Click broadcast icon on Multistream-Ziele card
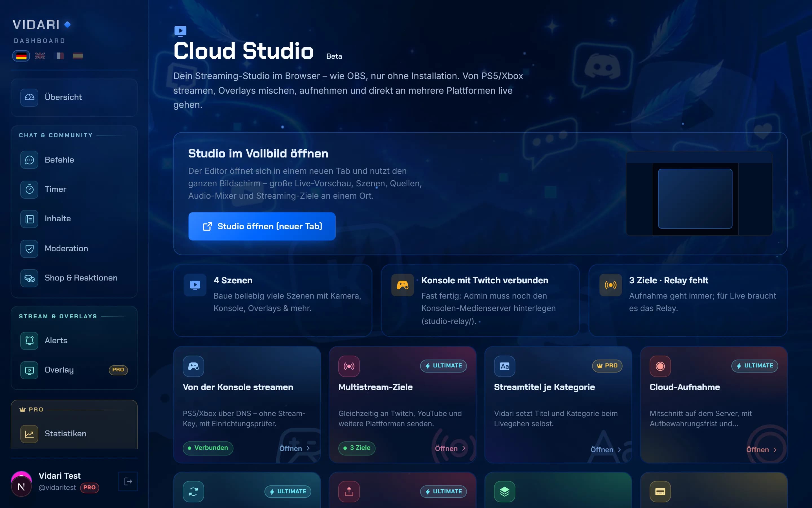 coord(349,366)
